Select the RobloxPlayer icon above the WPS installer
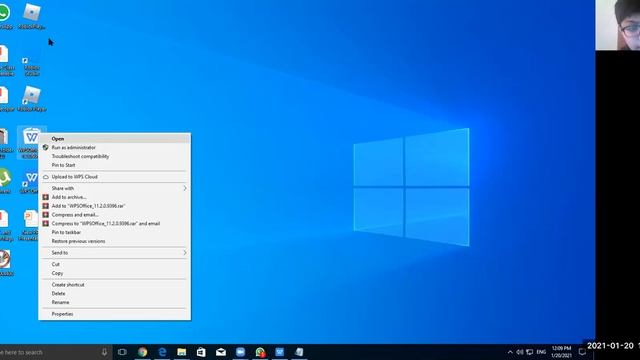This screenshot has height=360, width=640. (31, 99)
